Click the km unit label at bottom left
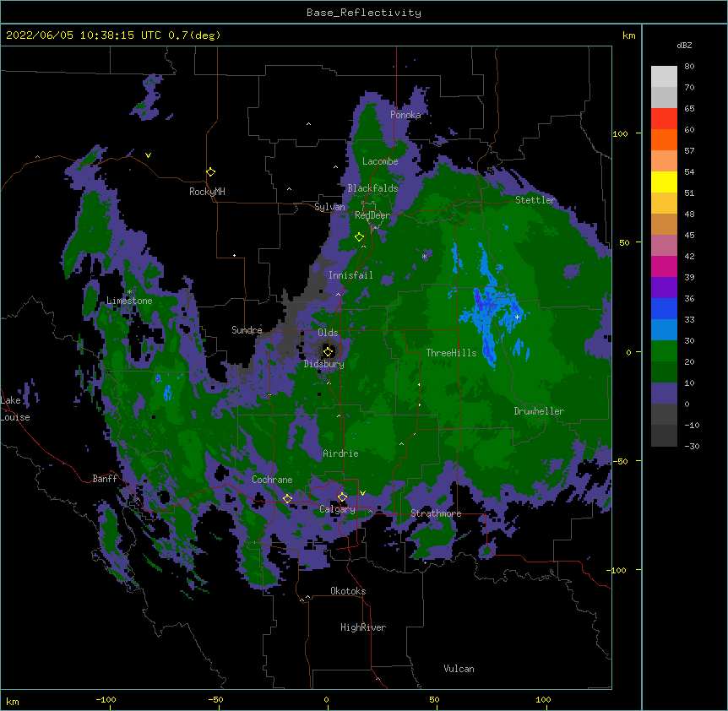 pos(13,701)
